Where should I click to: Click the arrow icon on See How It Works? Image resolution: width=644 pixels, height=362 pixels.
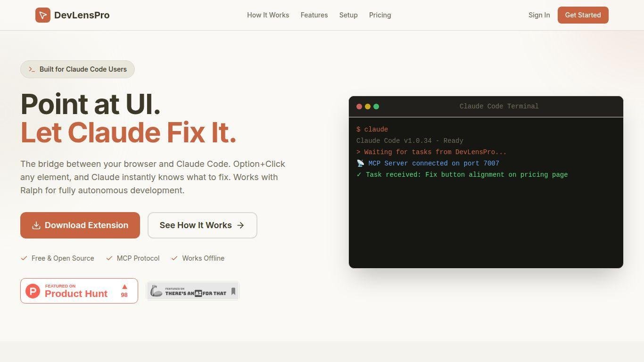pyautogui.click(x=240, y=225)
